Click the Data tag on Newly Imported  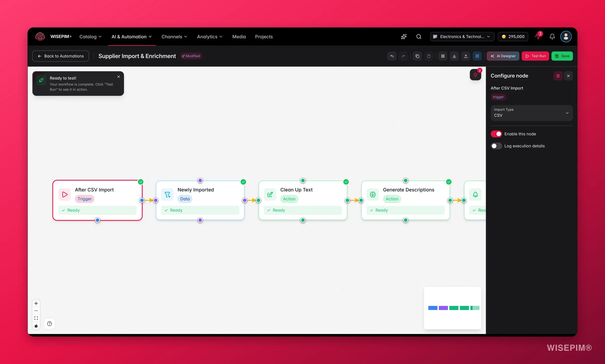(185, 199)
